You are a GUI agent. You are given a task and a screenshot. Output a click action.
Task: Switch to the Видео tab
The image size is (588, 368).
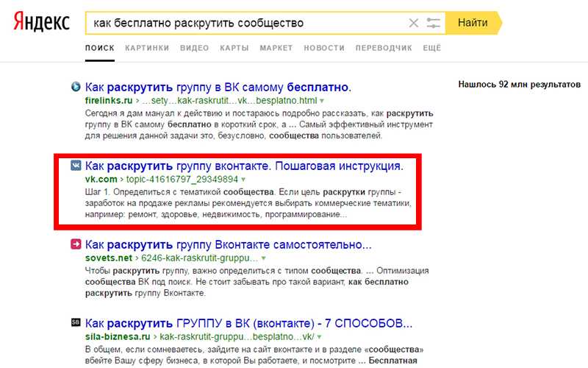pyautogui.click(x=194, y=48)
